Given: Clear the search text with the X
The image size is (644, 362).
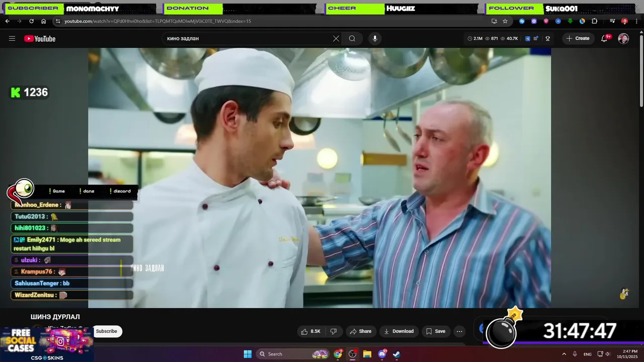Looking at the screenshot, I should [x=336, y=39].
